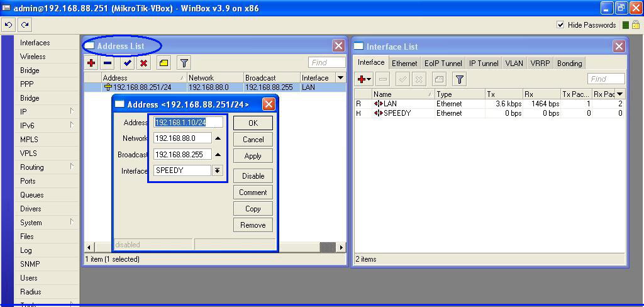Click Cancel in the Address dialog

coord(253,139)
